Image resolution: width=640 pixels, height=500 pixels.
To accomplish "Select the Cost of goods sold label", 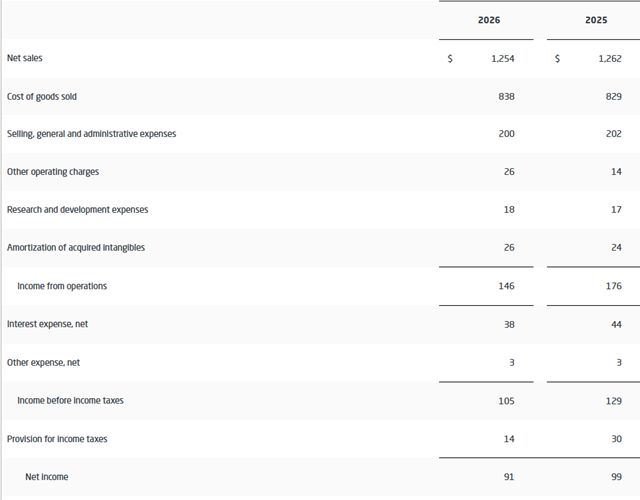I will coord(42,97).
